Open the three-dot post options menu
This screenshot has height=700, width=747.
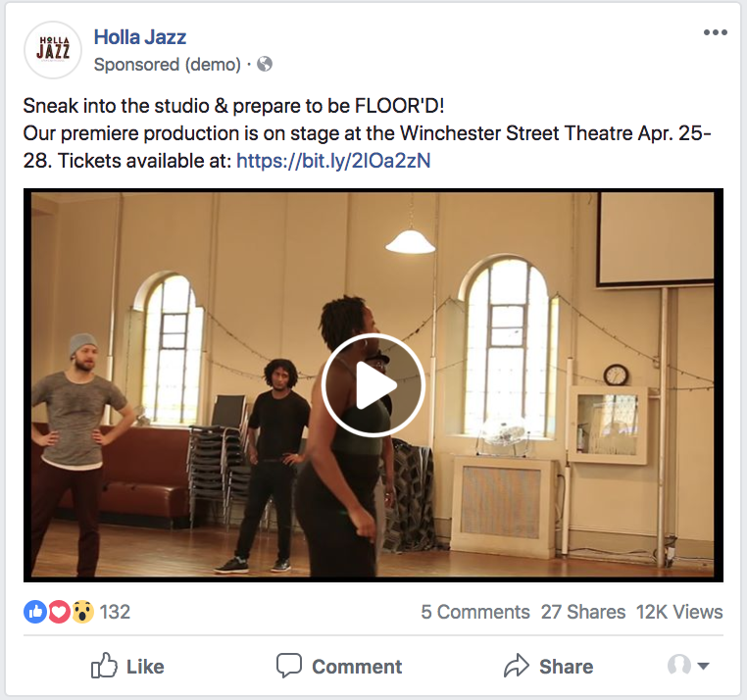[x=715, y=32]
